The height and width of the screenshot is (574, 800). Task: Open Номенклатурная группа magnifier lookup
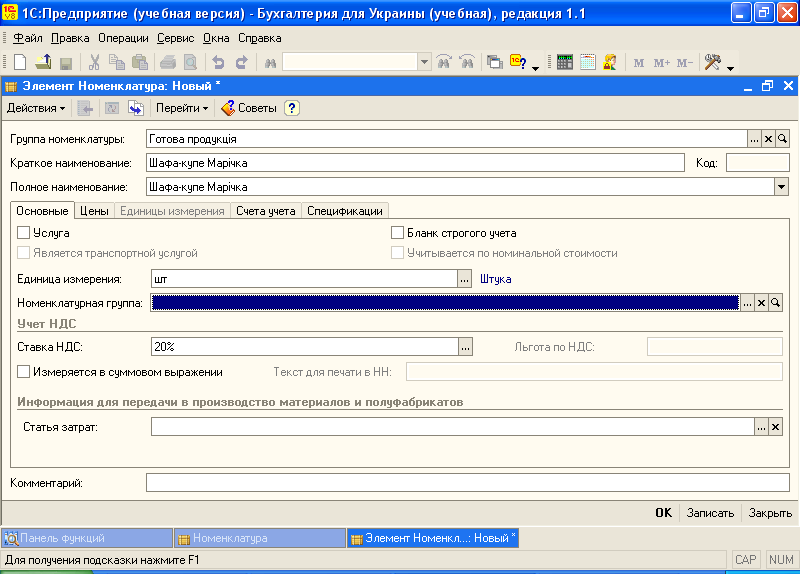point(775,303)
